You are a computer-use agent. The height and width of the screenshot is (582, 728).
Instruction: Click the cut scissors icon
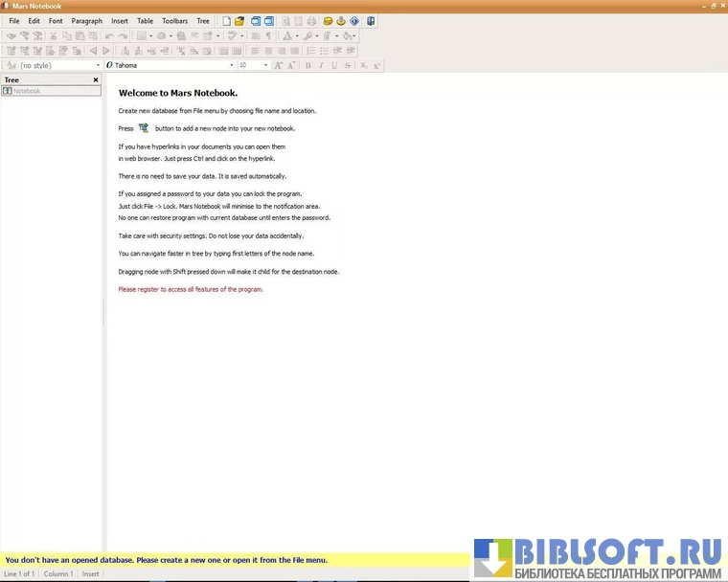click(x=53, y=36)
